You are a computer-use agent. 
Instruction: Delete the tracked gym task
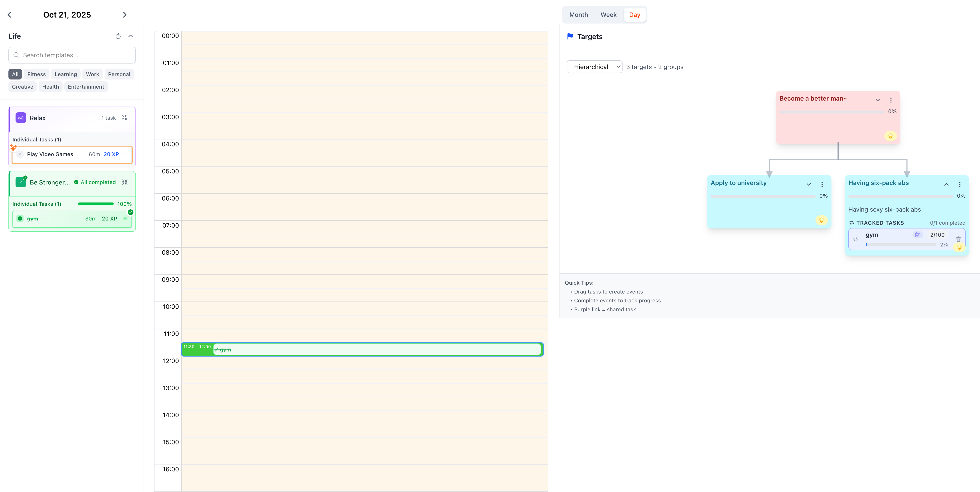click(958, 239)
